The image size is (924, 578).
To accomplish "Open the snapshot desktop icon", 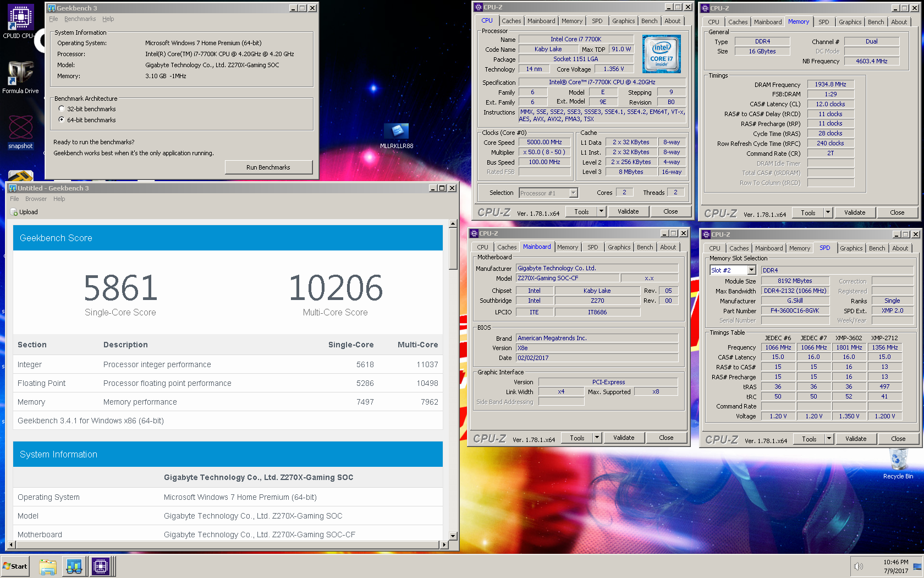I will tap(20, 132).
